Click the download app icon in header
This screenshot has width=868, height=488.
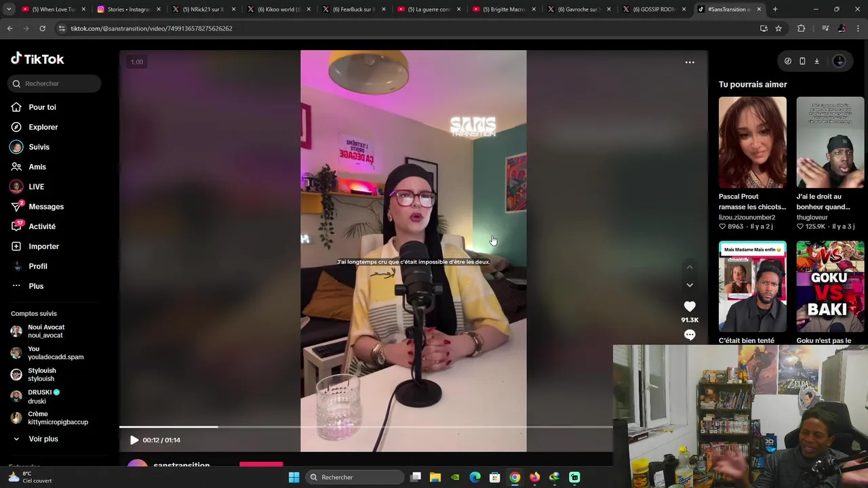816,61
